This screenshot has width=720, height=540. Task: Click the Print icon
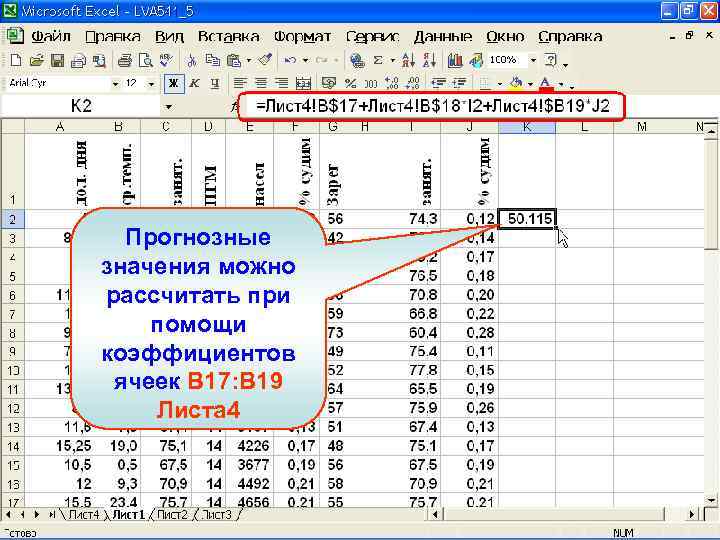[x=124, y=60]
